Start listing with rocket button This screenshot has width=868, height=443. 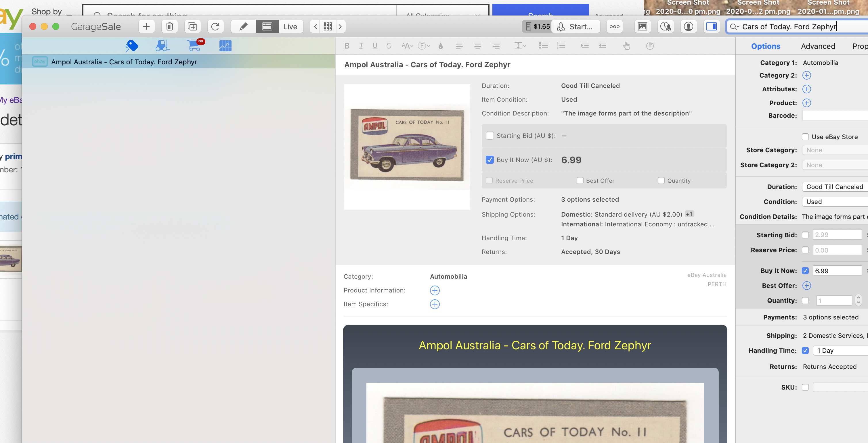(576, 27)
